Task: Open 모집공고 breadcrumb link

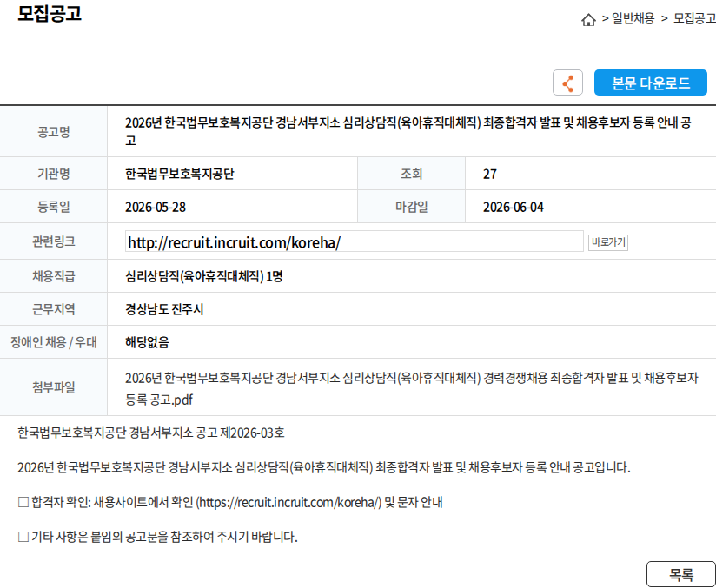Action: (694, 19)
